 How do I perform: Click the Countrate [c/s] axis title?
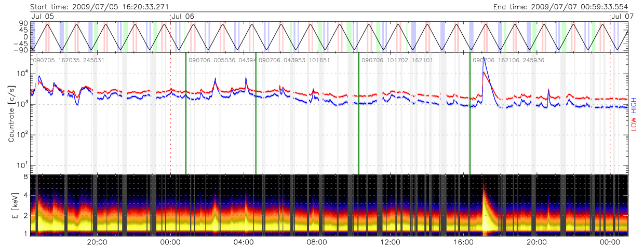coord(12,113)
